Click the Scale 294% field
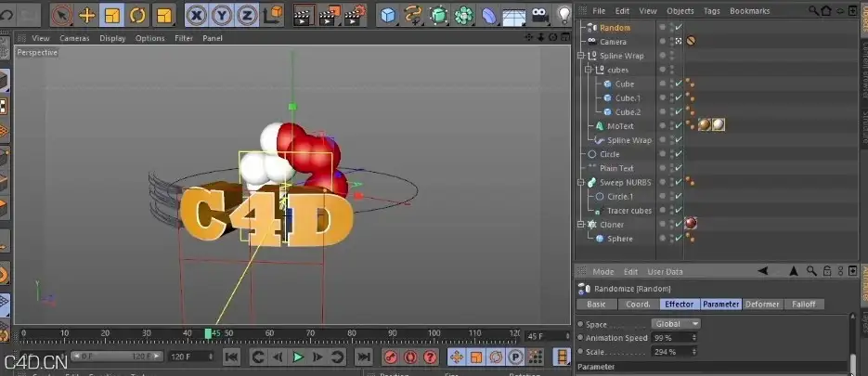 (x=674, y=352)
